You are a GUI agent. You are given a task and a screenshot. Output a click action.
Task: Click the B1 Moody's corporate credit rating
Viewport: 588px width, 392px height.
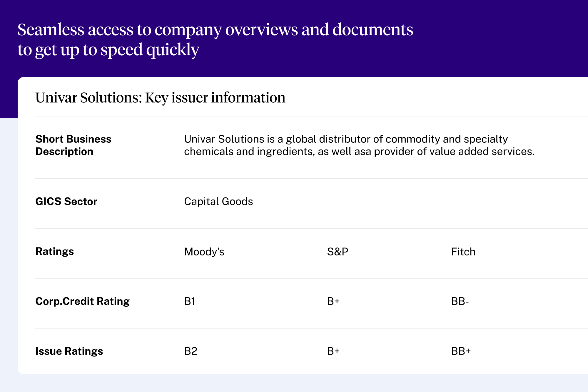pos(190,301)
